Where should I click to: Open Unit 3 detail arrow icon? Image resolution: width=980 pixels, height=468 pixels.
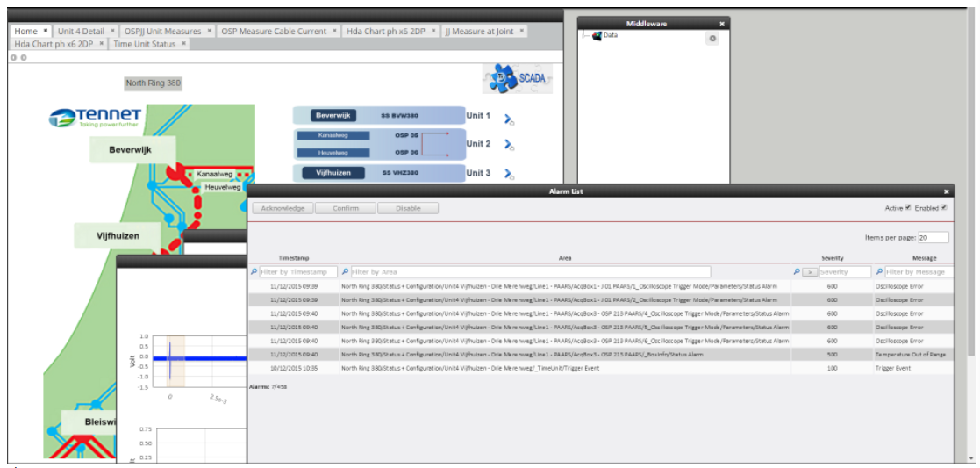coord(509,174)
